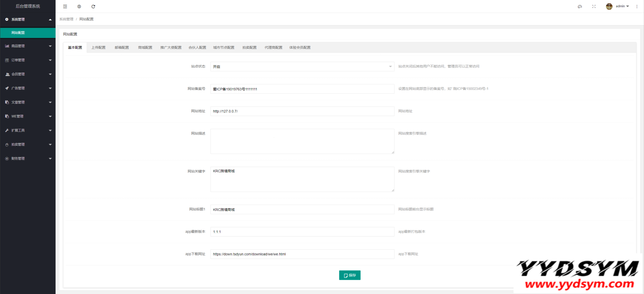644x294 pixels.
Task: Click the globe website icon in header
Action: [79, 6]
